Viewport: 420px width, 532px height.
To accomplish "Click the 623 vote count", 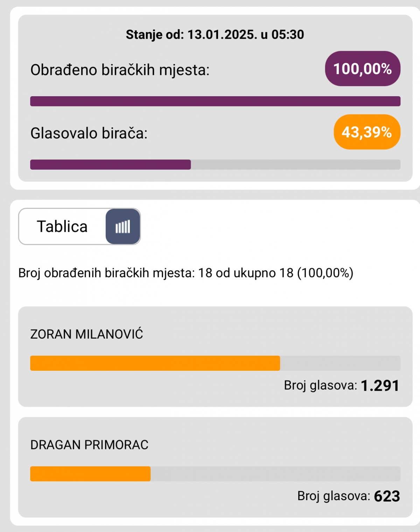I will pyautogui.click(x=387, y=496).
